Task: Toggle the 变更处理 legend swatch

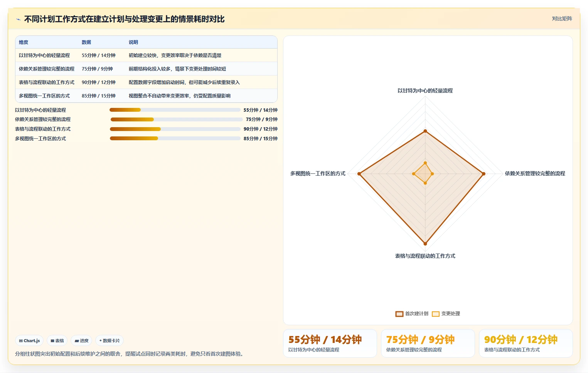Action: point(436,314)
